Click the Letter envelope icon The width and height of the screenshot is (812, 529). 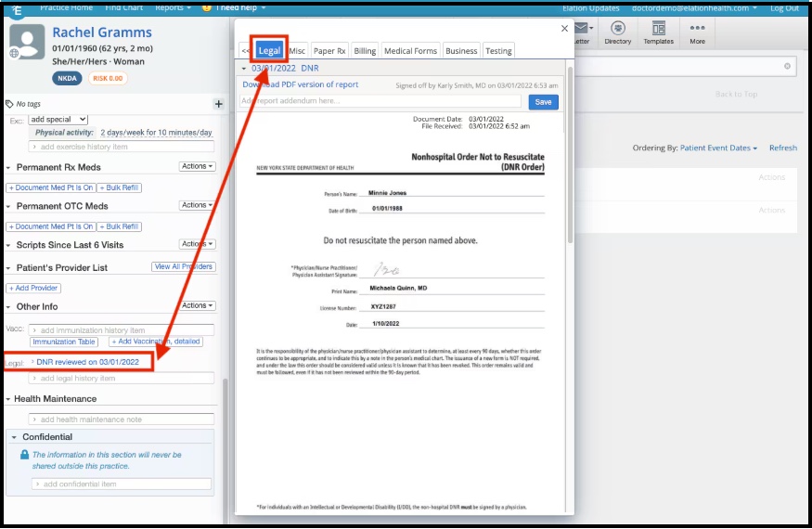coord(582,29)
